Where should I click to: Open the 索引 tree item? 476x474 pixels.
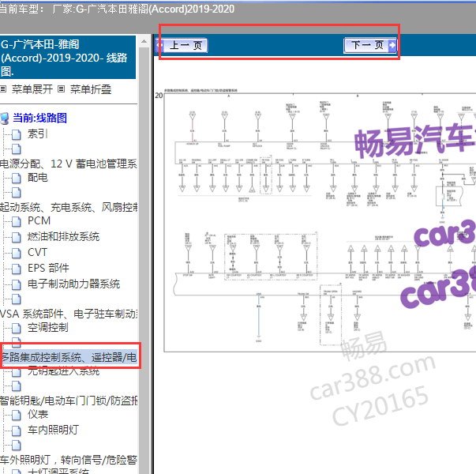(x=38, y=134)
